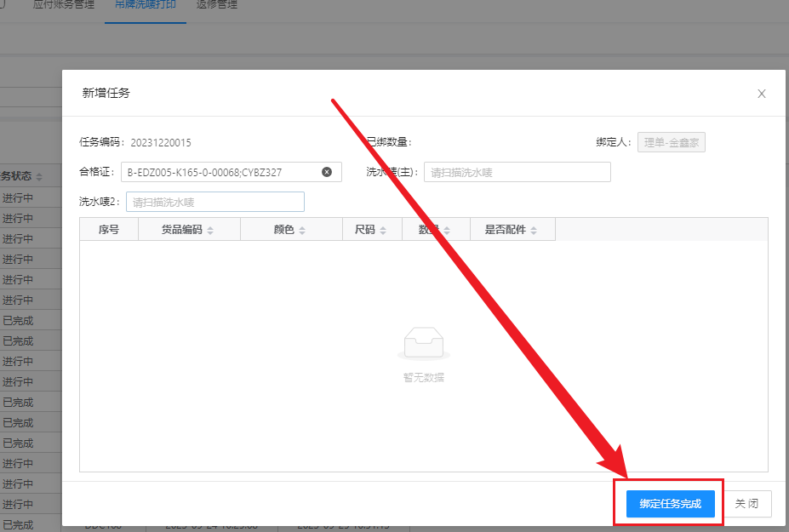The width and height of the screenshot is (789, 532).
Task: Toggle sort order on the 尺码 column
Action: (383, 231)
